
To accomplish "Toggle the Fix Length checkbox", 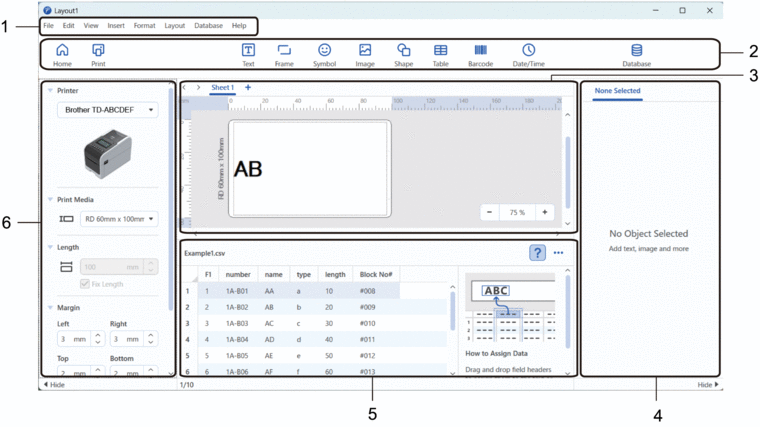I will [x=84, y=284].
